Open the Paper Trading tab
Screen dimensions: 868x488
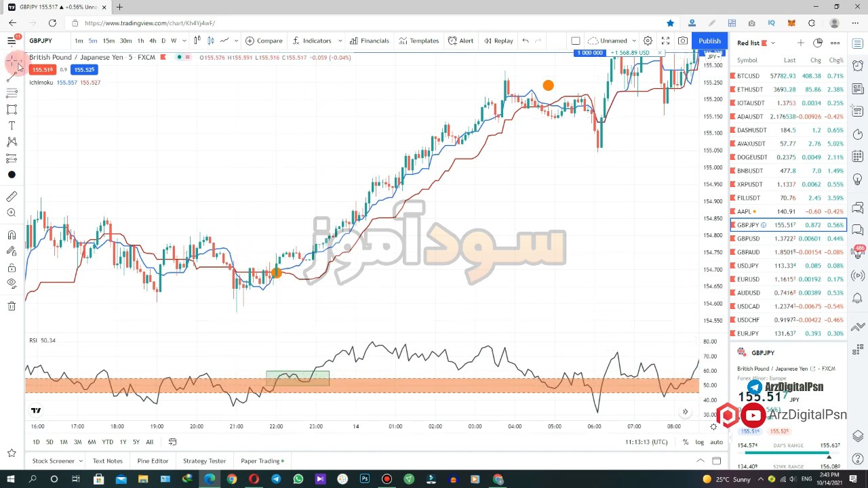coord(262,461)
